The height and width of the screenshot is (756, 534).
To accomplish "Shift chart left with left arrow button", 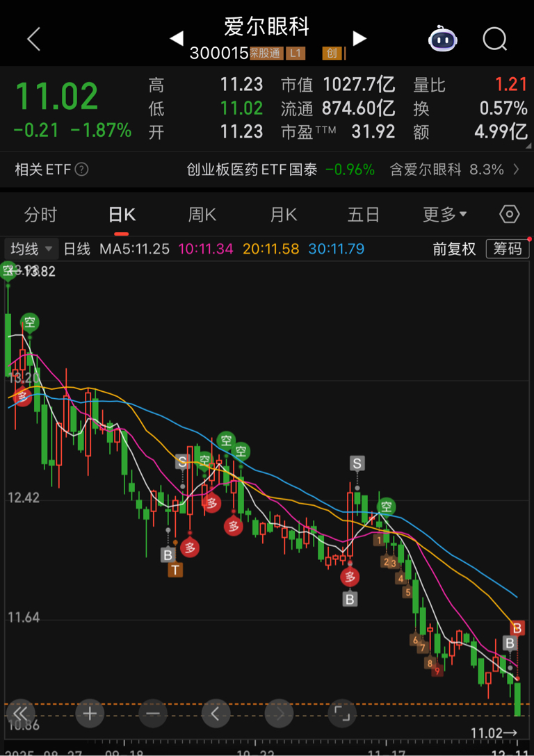I will (x=216, y=713).
